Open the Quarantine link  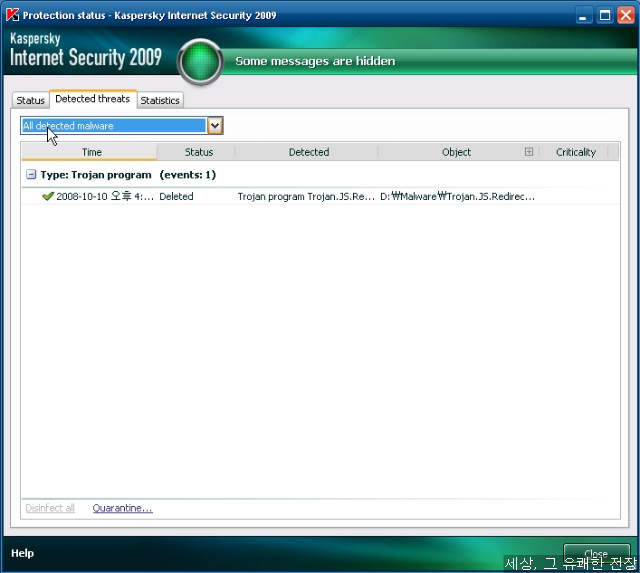[122, 508]
